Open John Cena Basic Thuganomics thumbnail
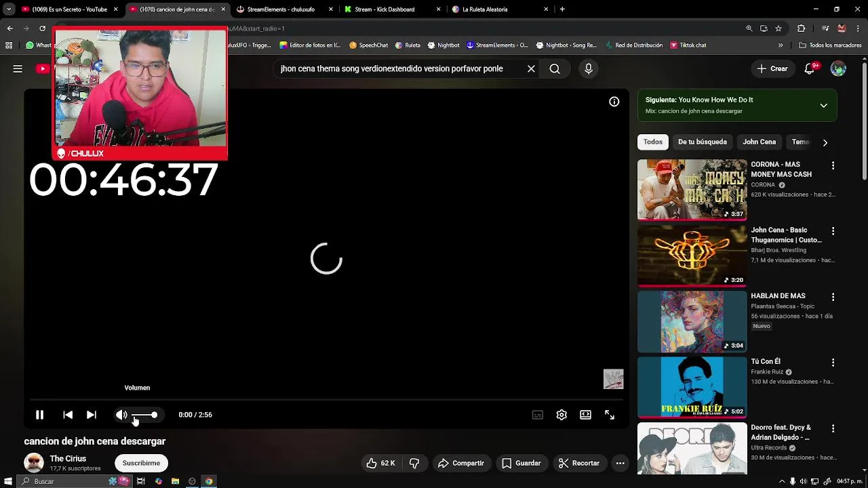Image resolution: width=868 pixels, height=488 pixels. pos(692,256)
